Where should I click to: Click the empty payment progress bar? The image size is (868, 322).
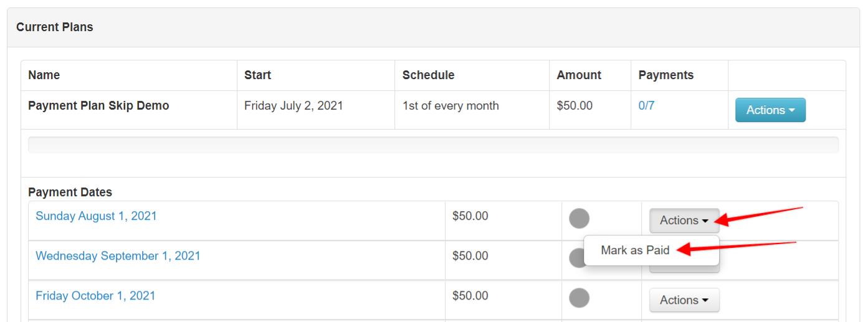433,145
